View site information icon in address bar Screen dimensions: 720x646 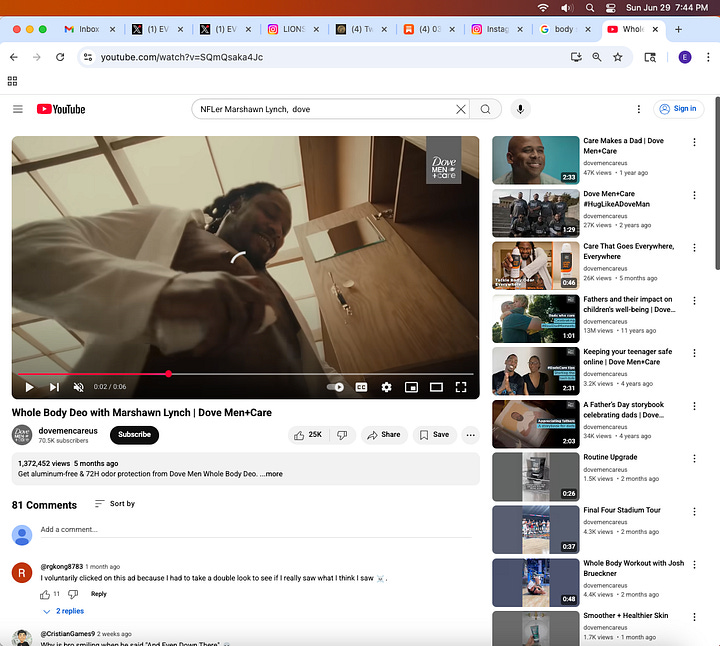[x=88, y=57]
